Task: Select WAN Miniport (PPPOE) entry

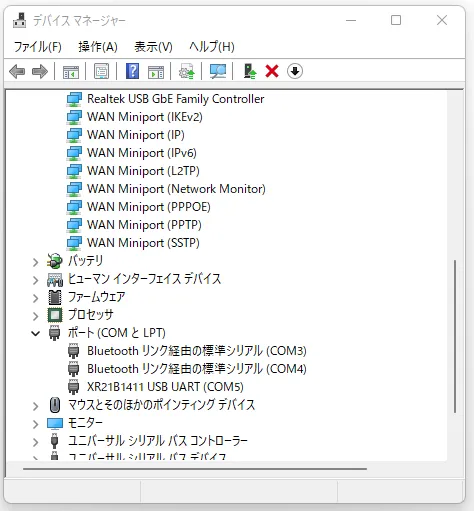Action: [x=149, y=207]
